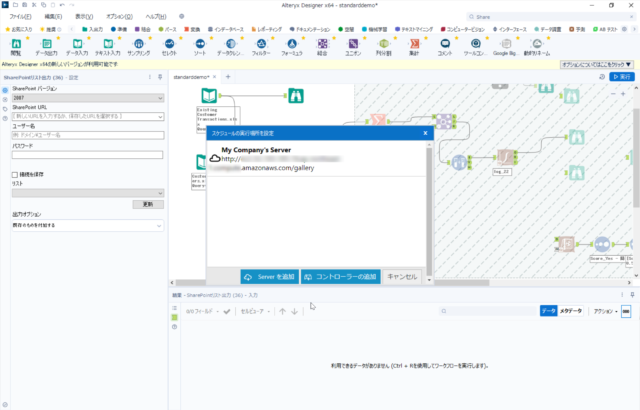640x410 pixels.
Task: Expand the 0/0 フィールド dropdown
Action: 202,311
